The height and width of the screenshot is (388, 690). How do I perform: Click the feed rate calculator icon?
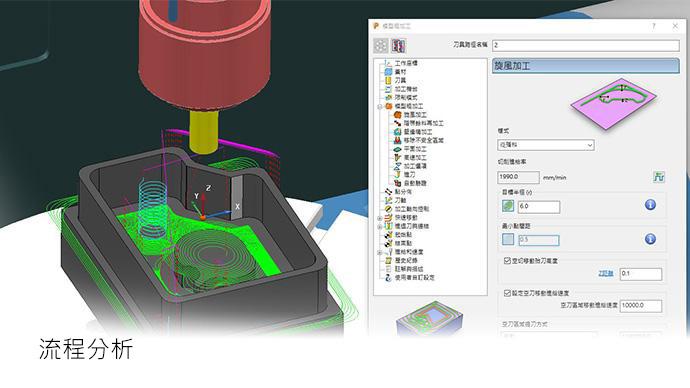point(658,177)
